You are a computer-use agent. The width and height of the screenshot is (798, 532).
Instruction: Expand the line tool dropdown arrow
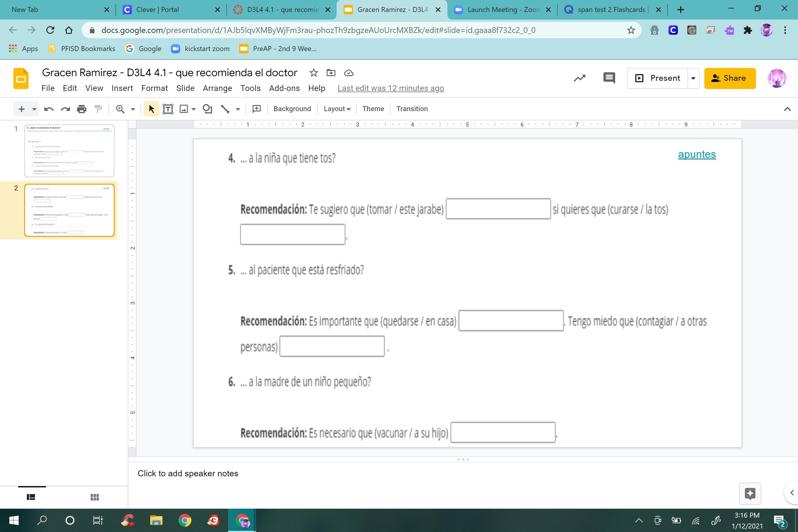click(238, 109)
